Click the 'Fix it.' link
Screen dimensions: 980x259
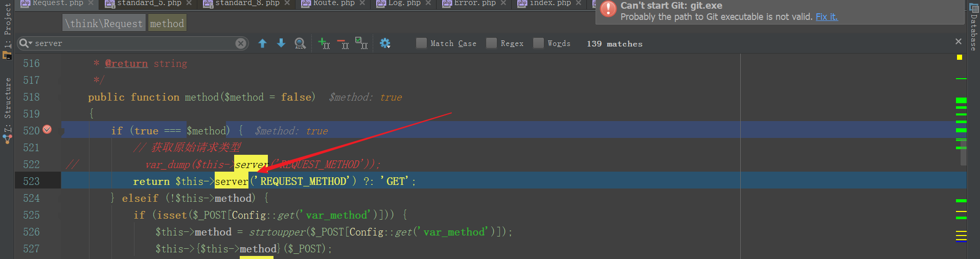[827, 17]
